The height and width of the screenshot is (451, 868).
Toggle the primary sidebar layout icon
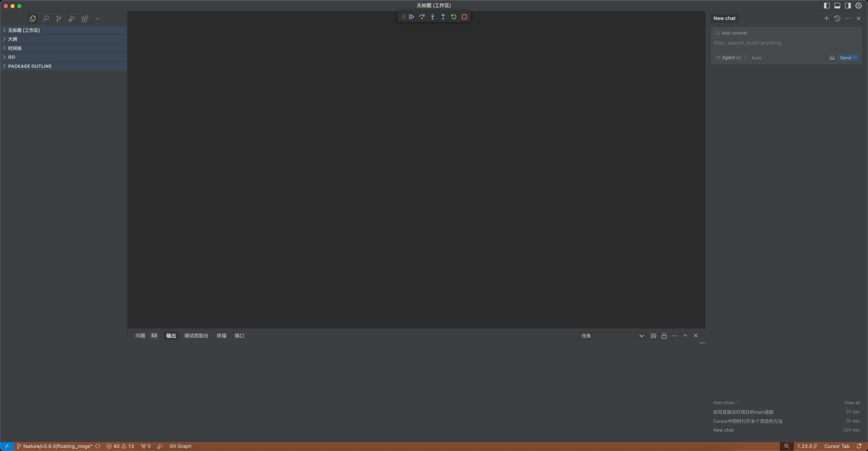click(x=827, y=5)
